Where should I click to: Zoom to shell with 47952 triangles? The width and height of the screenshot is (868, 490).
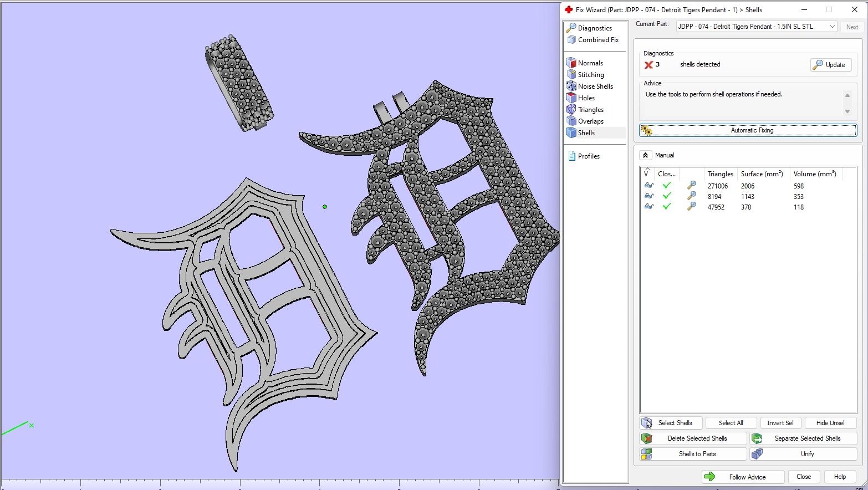pyautogui.click(x=691, y=207)
